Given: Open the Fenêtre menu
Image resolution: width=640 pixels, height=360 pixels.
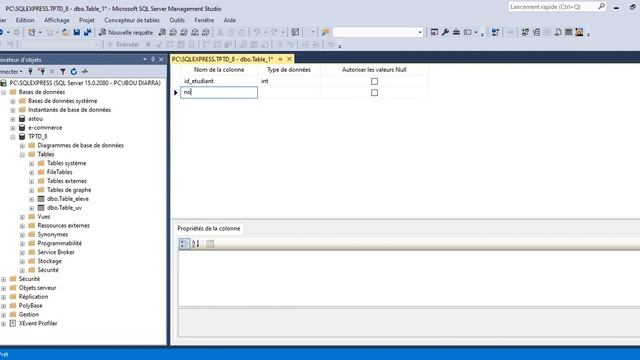Looking at the screenshot, I should [204, 20].
